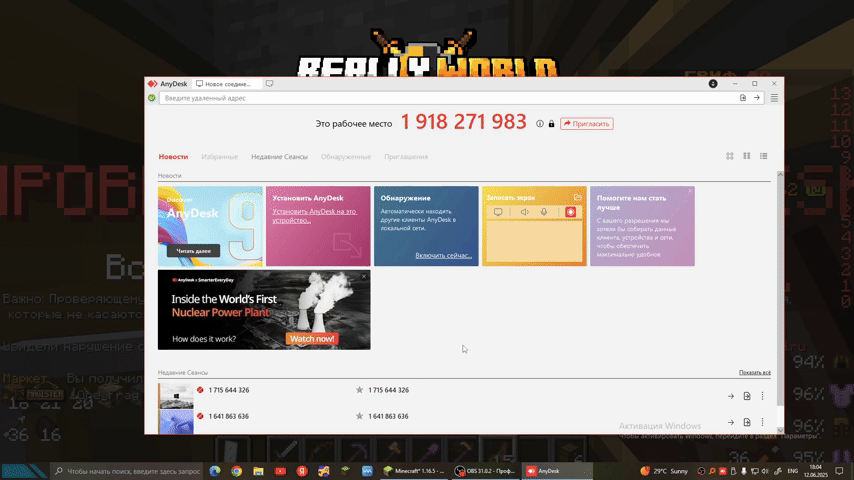Click the AnyDesk taskbar button
This screenshot has width=854, height=480.
pyautogui.click(x=557, y=471)
